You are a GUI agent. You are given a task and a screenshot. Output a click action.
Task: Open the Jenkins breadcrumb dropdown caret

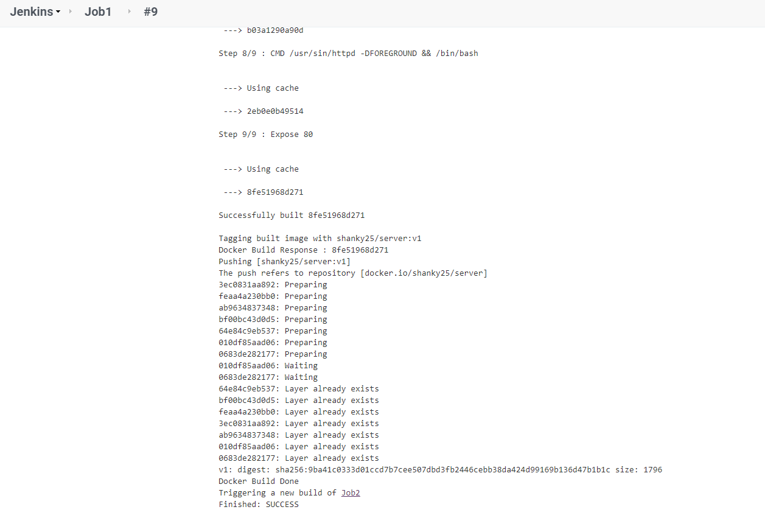tap(57, 12)
